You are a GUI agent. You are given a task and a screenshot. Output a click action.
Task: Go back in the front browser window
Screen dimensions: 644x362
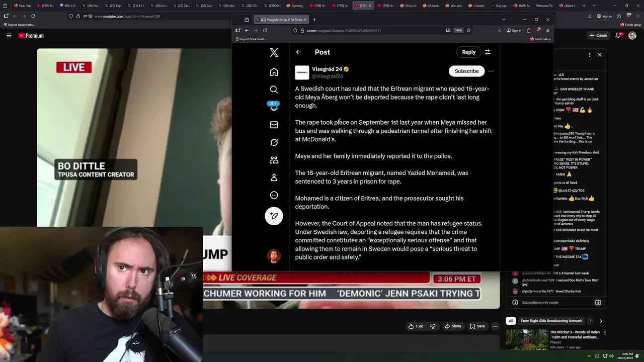click(247, 30)
